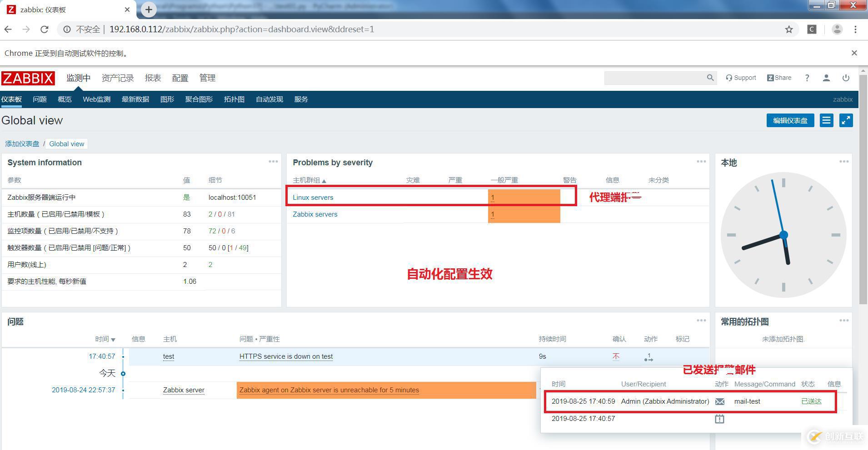Screen dimensions: 868x450
Task: Click the ZABBIX logo
Action: coord(28,78)
